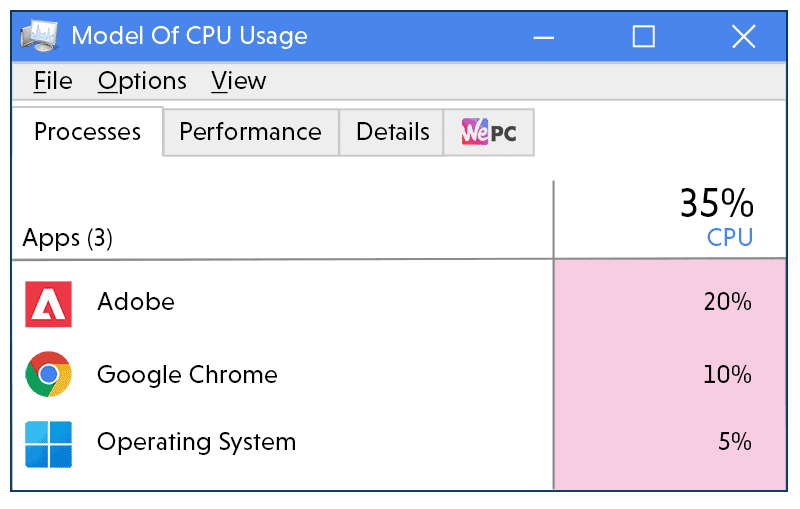Click Chrome's 10% CPU value

727,375
